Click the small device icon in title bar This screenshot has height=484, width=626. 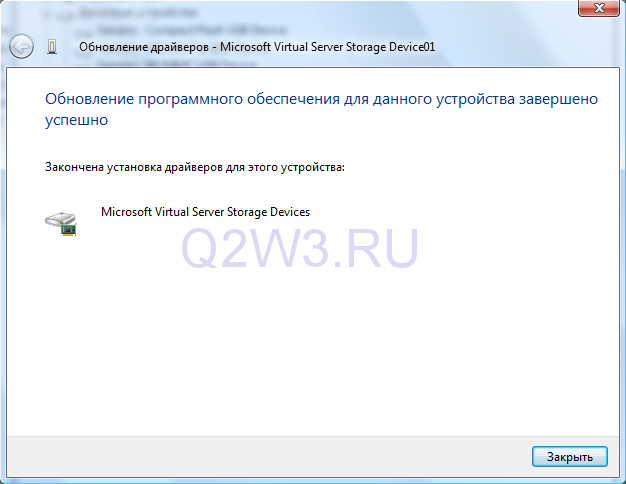53,47
